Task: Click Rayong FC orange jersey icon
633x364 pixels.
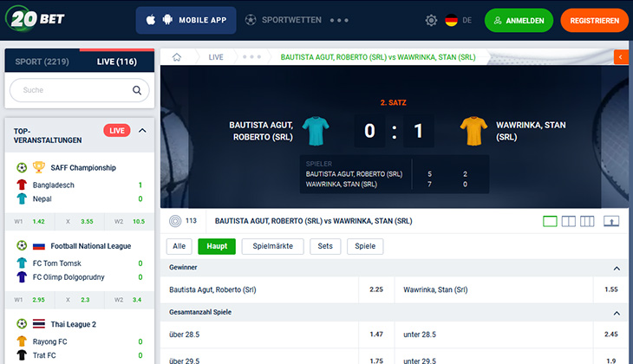Action: (22, 341)
